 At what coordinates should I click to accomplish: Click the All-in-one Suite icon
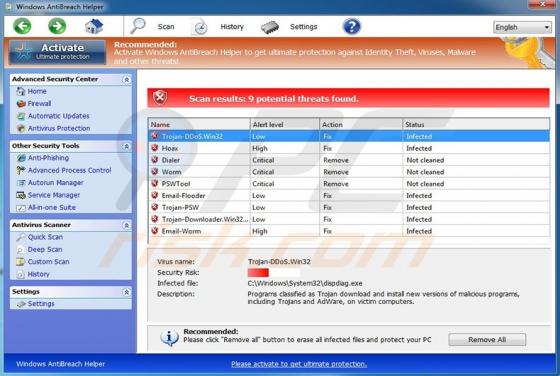[21, 207]
